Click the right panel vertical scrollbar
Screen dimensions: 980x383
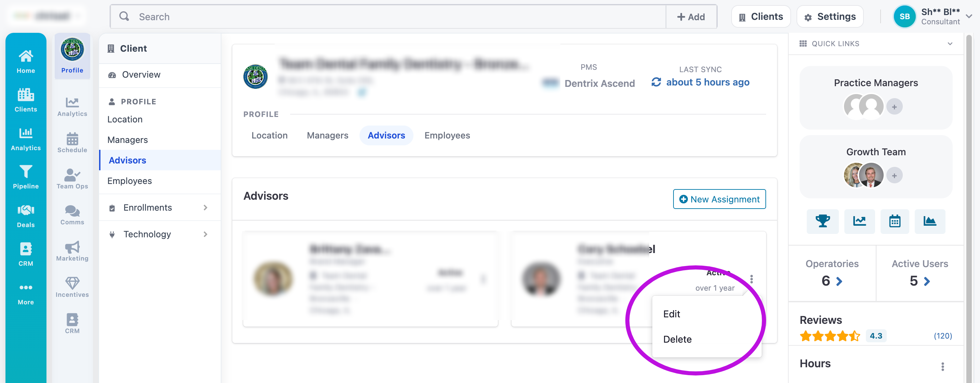coord(969,208)
